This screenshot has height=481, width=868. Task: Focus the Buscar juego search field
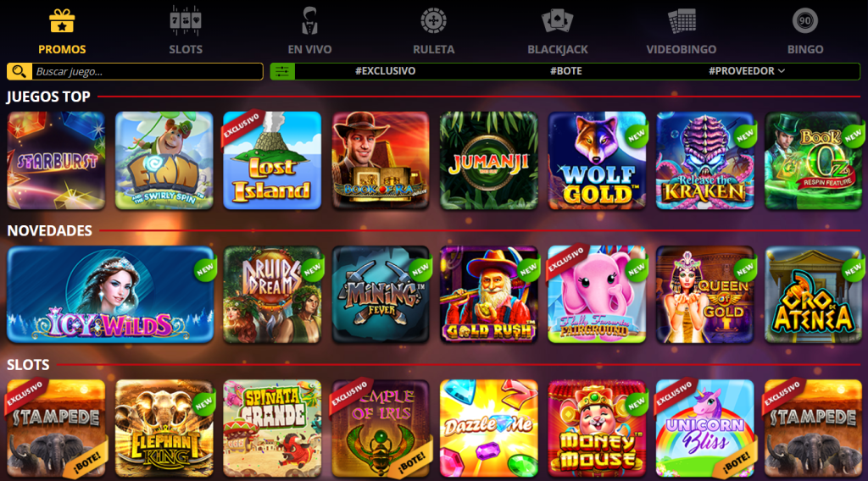point(147,71)
